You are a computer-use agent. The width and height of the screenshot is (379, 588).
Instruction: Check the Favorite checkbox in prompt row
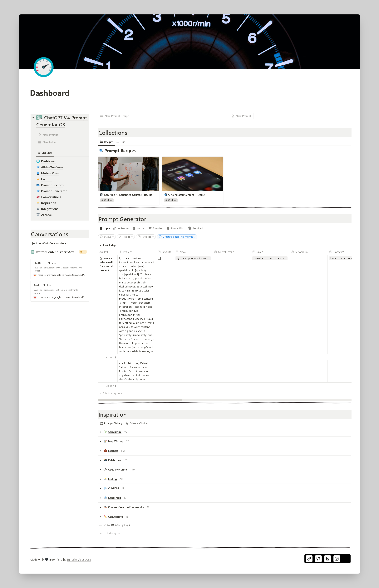click(x=159, y=258)
